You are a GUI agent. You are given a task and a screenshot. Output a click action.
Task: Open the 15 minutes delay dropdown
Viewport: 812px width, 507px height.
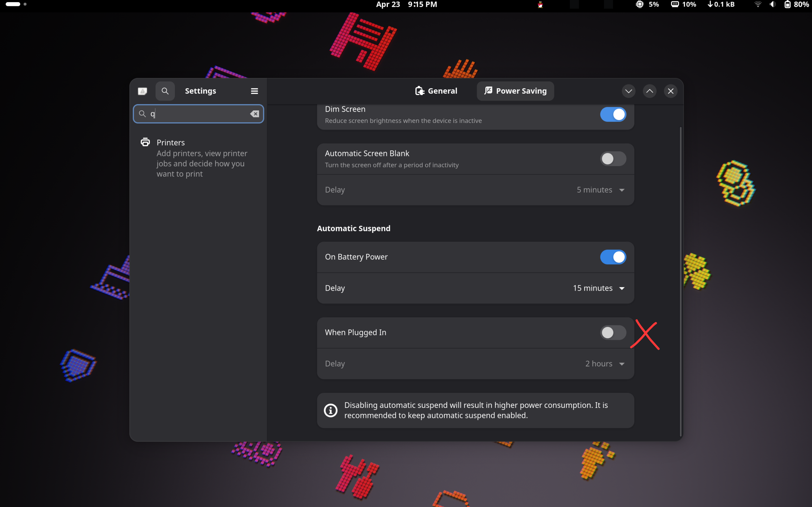pos(599,288)
